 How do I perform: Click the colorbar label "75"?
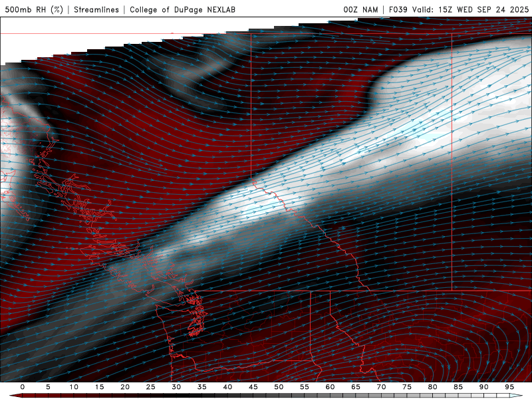point(406,387)
